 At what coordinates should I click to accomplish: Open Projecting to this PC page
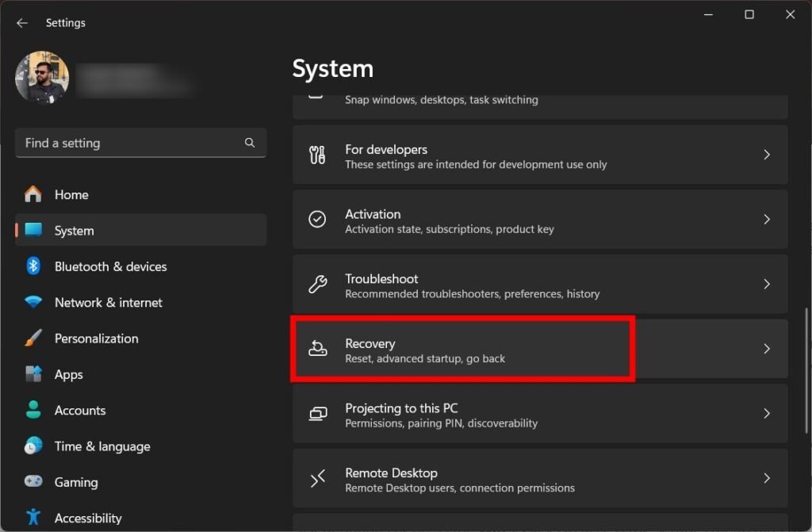pos(540,413)
